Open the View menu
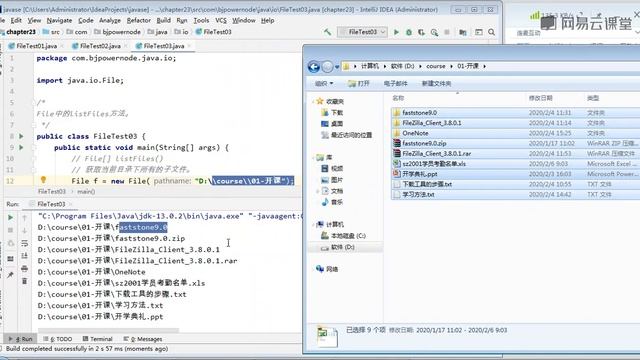The width and height of the screenshot is (640, 360). coord(34,20)
